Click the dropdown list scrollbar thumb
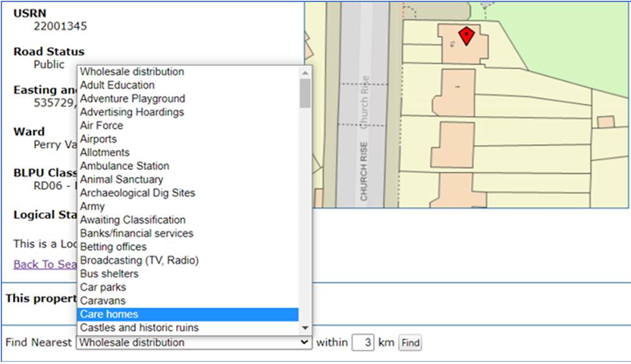The image size is (631, 364). (305, 93)
